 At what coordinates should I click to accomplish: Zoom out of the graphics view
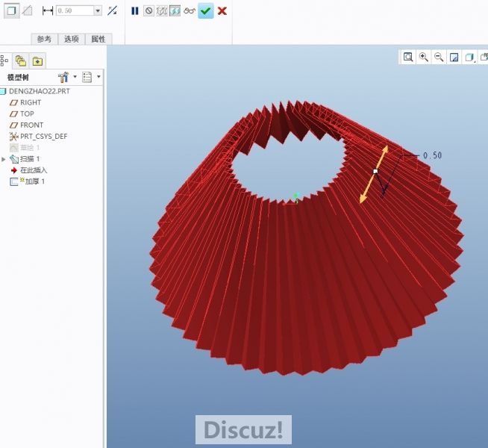[x=439, y=57]
